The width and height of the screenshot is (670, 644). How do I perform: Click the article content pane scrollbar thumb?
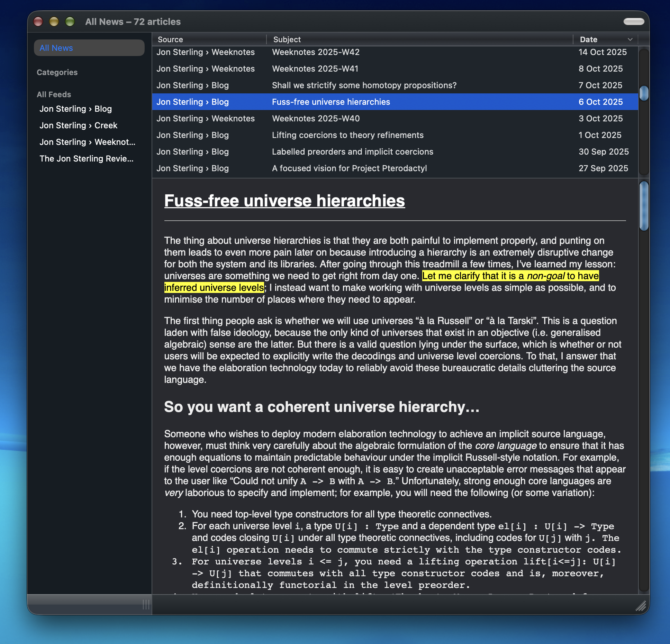[x=644, y=206]
